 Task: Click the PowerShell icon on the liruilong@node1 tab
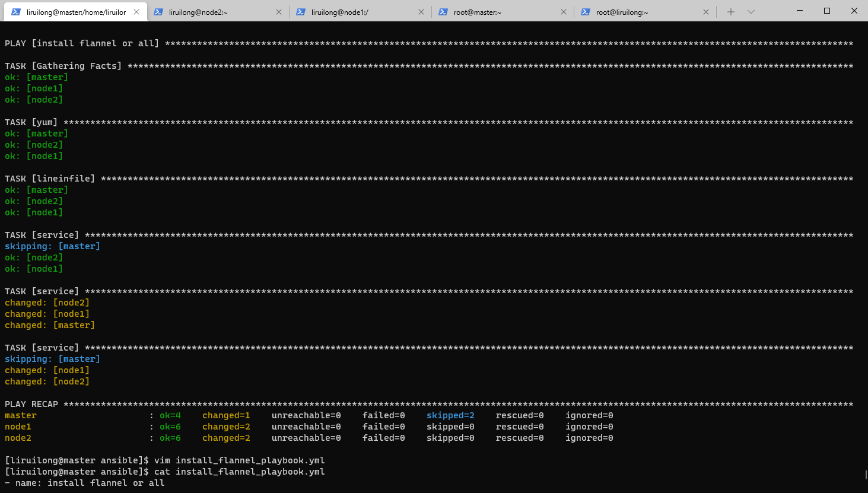point(301,12)
